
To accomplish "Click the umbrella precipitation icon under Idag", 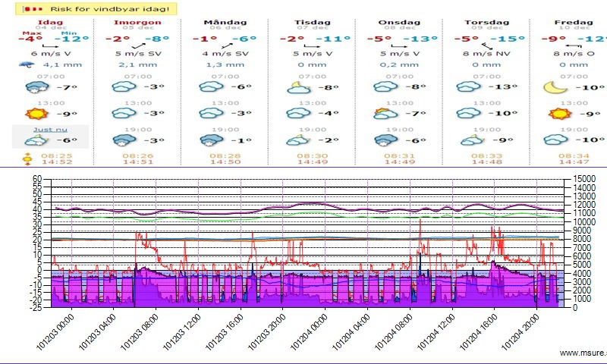I will pos(27,65).
